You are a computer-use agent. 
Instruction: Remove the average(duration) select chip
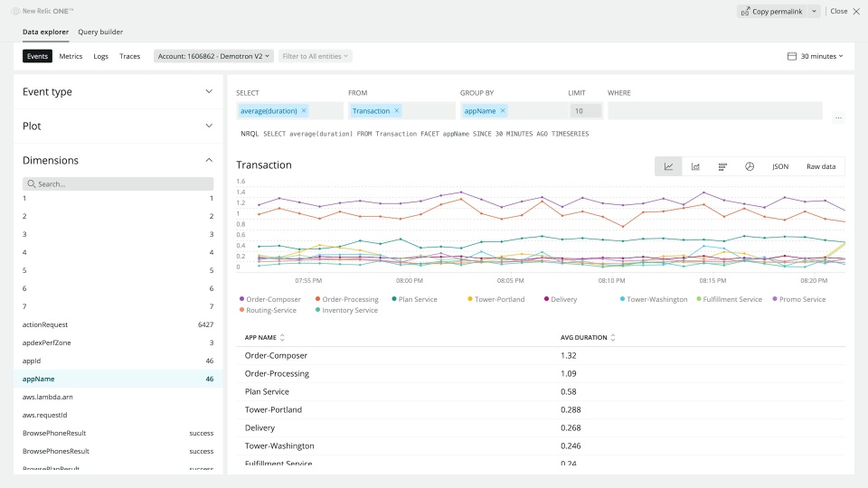point(304,110)
